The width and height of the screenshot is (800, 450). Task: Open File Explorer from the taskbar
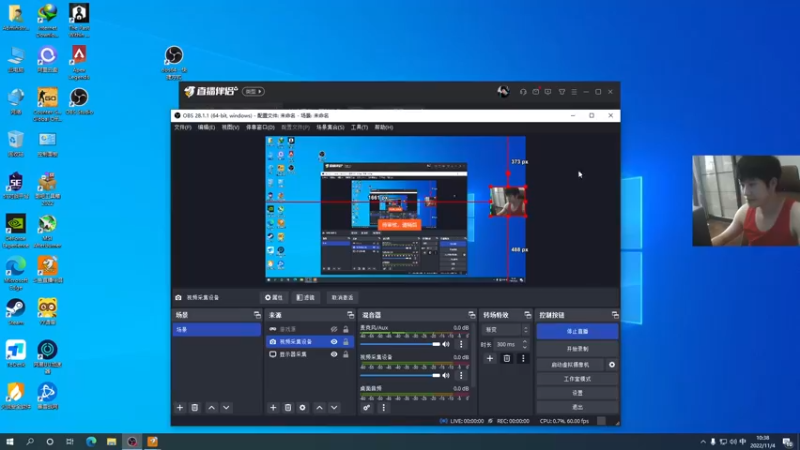click(111, 442)
